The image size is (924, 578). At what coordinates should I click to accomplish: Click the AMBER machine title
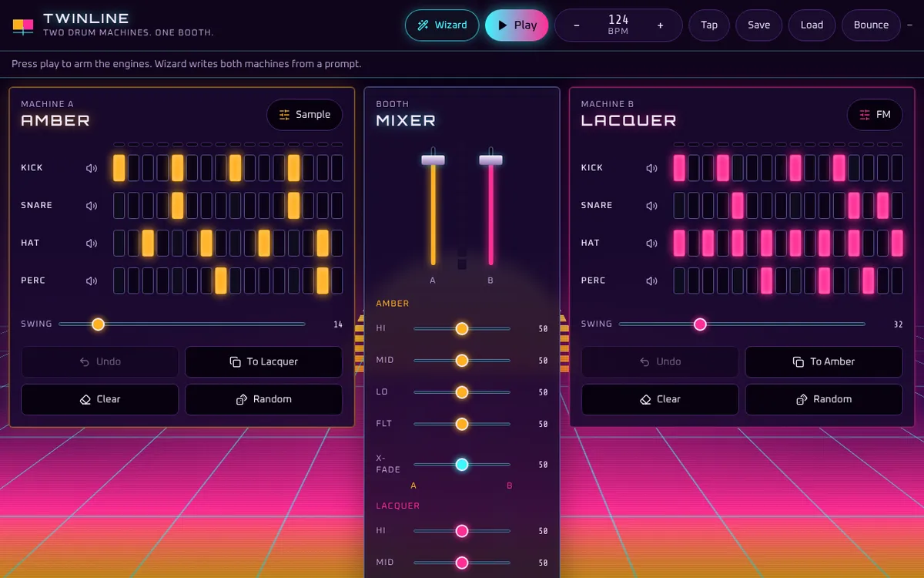pos(55,121)
